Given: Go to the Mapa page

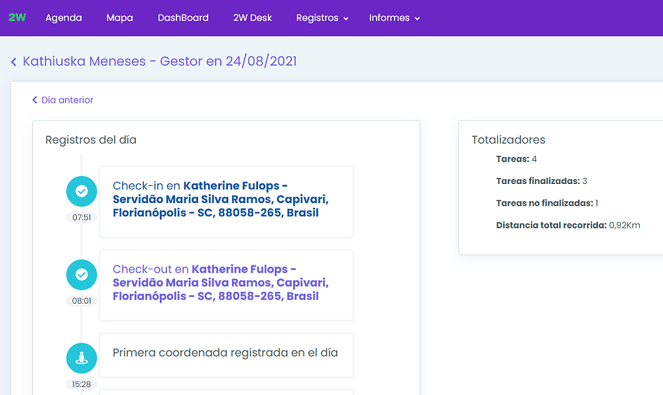Looking at the screenshot, I should (x=120, y=18).
